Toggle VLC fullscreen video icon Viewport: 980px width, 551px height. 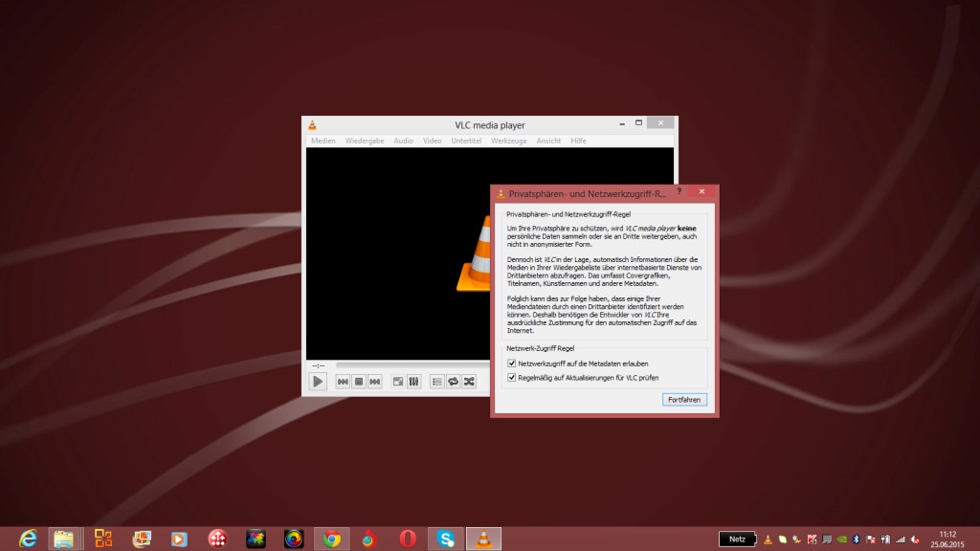pyautogui.click(x=397, y=382)
